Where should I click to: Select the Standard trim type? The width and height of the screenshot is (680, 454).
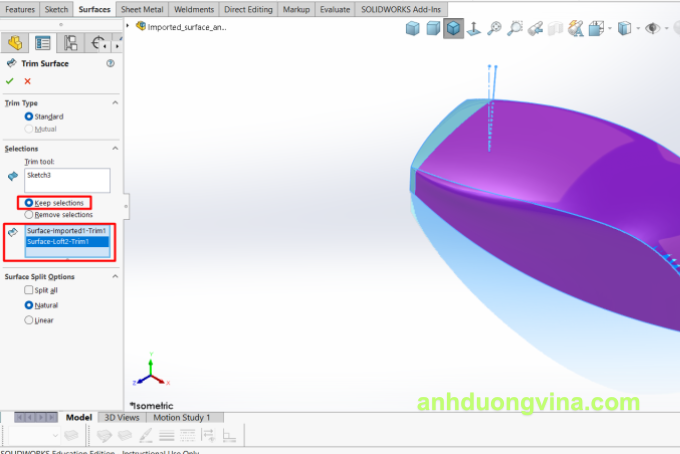point(29,116)
